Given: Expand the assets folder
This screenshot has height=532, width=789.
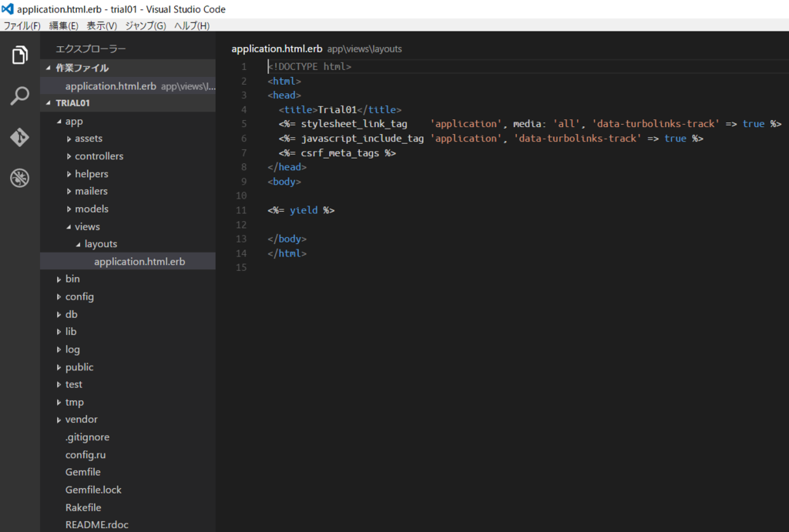Looking at the screenshot, I should 69,139.
